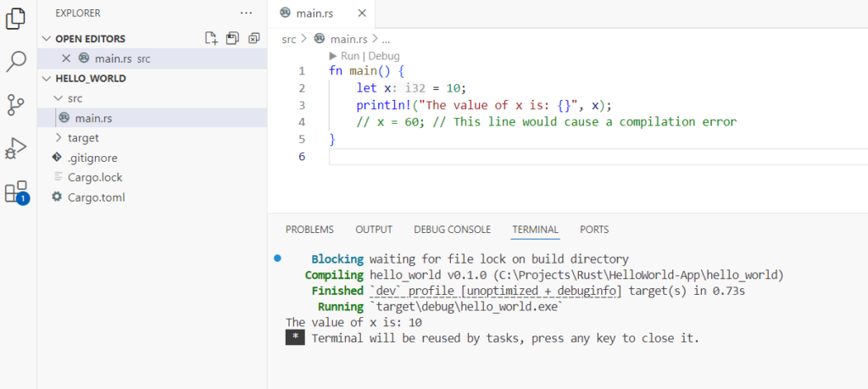
Task: Expand the target folder
Action: pos(58,138)
